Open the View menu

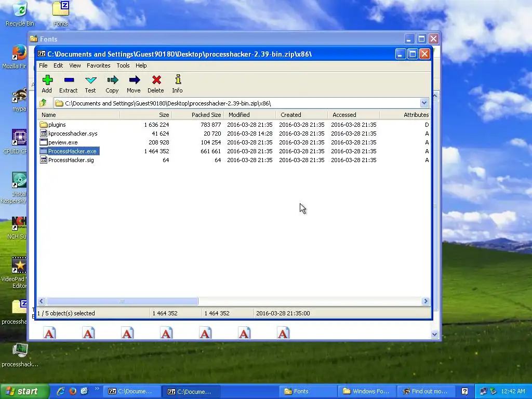click(75, 65)
